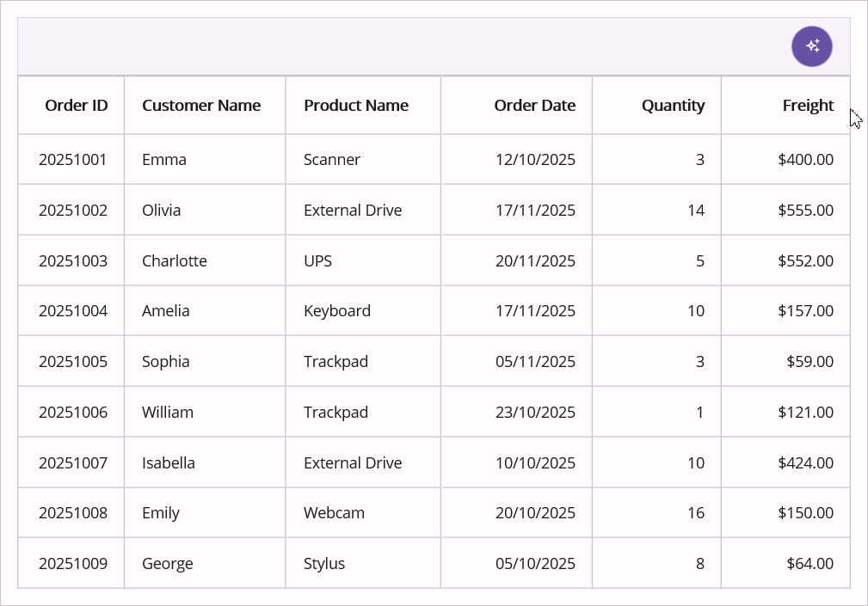Screen dimensions: 868x606
Task: Select the customer cell for Olivia
Action: [x=162, y=211]
